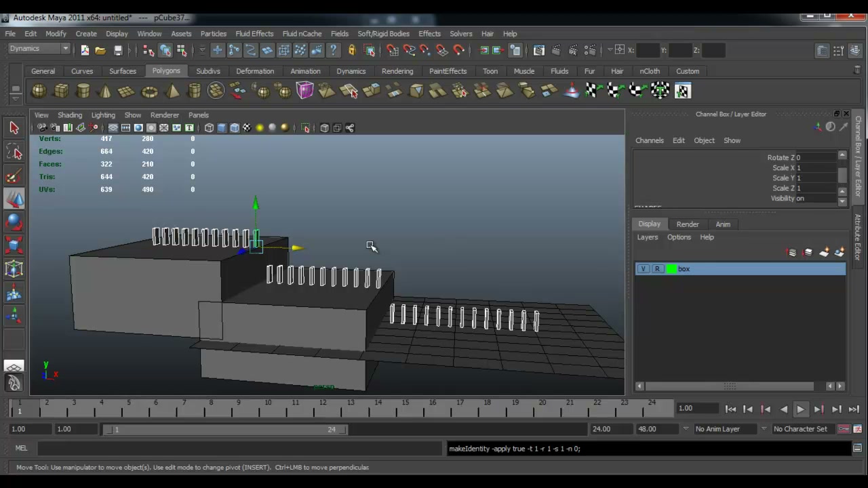868x488 pixels.
Task: Create layer from selected objects
Action: (x=840, y=253)
